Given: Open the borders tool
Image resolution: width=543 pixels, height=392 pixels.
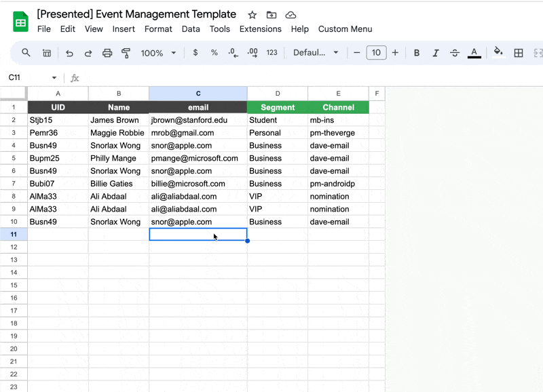Looking at the screenshot, I should point(519,53).
